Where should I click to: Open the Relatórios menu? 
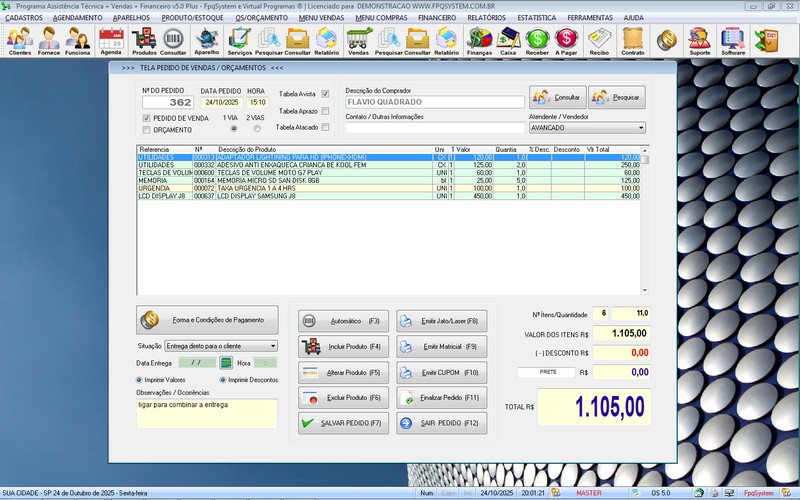487,18
